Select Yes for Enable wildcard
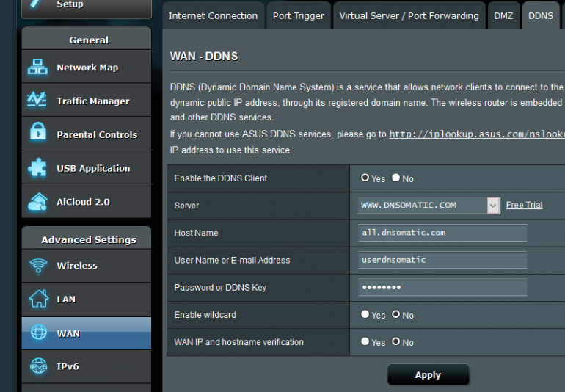 pyautogui.click(x=365, y=314)
